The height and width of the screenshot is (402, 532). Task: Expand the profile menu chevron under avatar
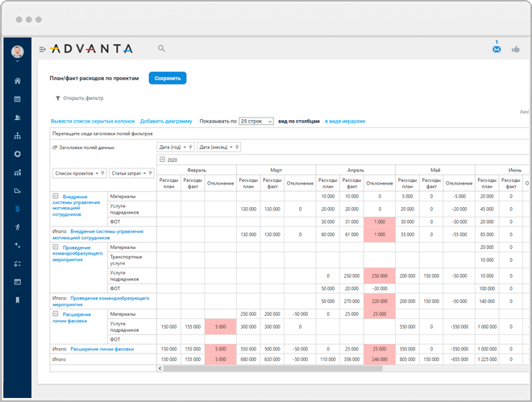pyautogui.click(x=17, y=61)
